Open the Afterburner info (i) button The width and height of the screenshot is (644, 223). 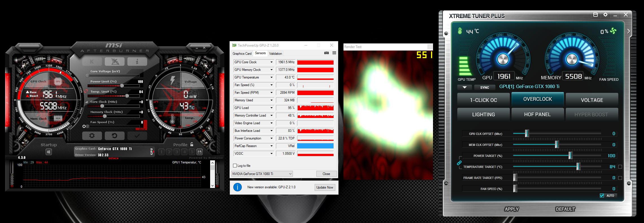[137, 61]
